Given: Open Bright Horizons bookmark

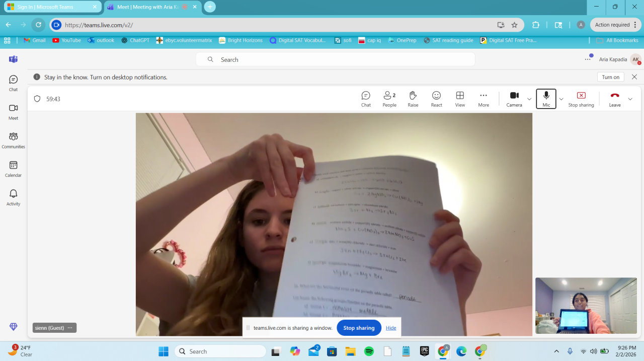Looking at the screenshot, I should (x=240, y=40).
